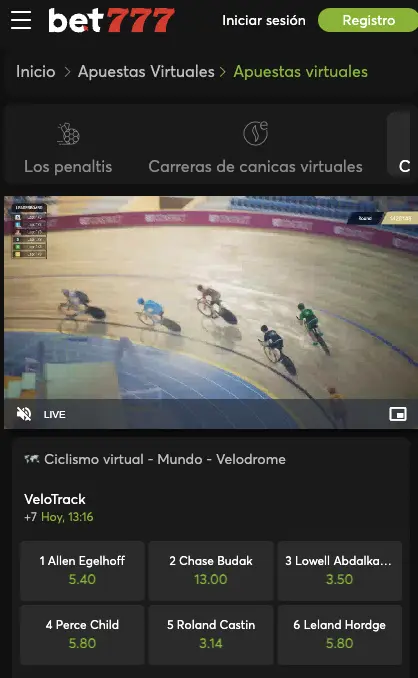418x678 pixels.
Task: Click the Los penaltis football icon
Action: point(68,134)
